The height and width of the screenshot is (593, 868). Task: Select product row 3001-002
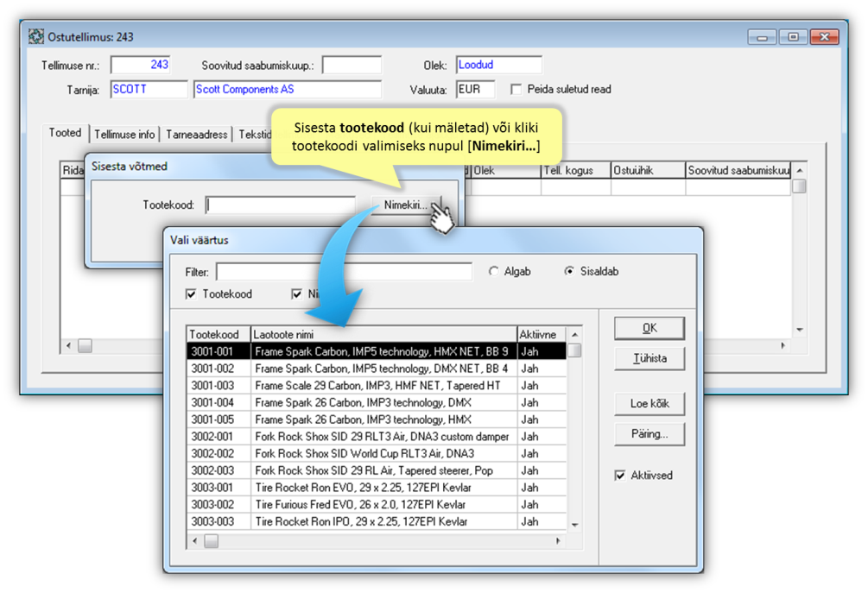pos(377,369)
